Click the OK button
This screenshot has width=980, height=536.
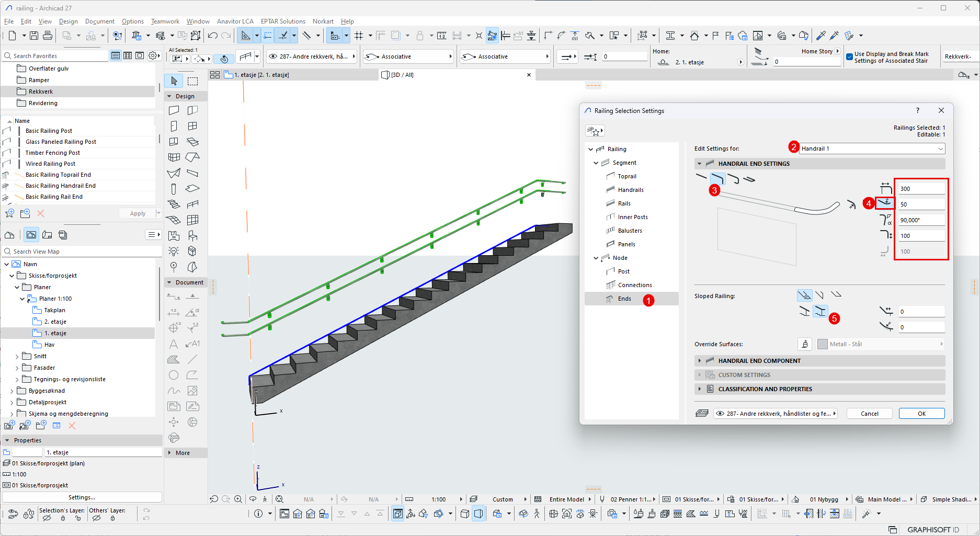[921, 414]
